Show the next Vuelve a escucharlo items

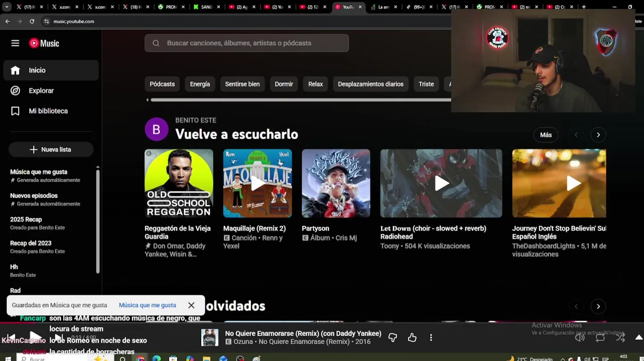(598, 135)
